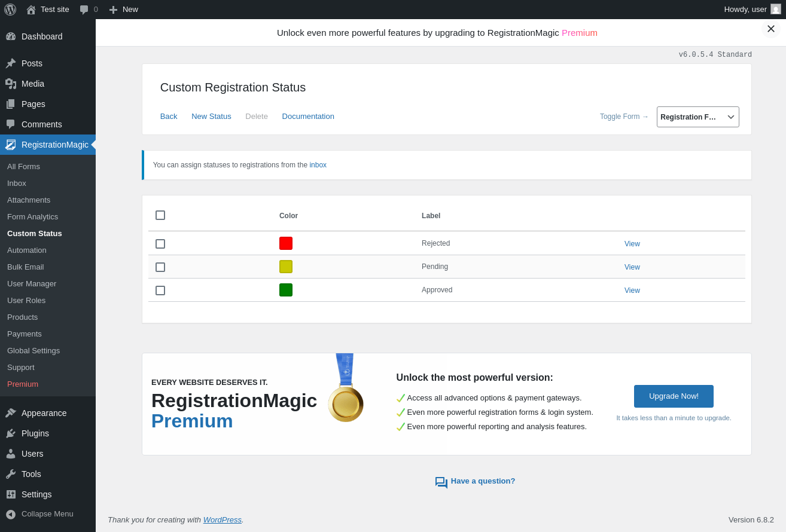786x532 pixels.
Task: Click the v6.0.5.4 Standard version text
Action: (715, 55)
